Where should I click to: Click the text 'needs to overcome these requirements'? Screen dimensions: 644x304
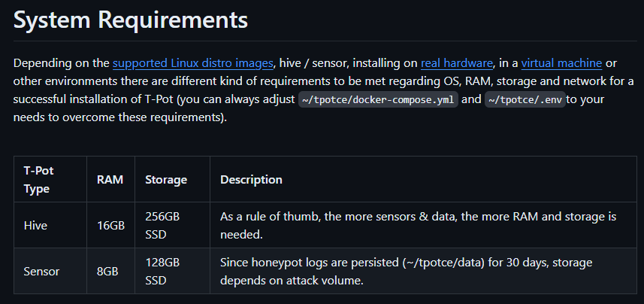click(x=118, y=117)
